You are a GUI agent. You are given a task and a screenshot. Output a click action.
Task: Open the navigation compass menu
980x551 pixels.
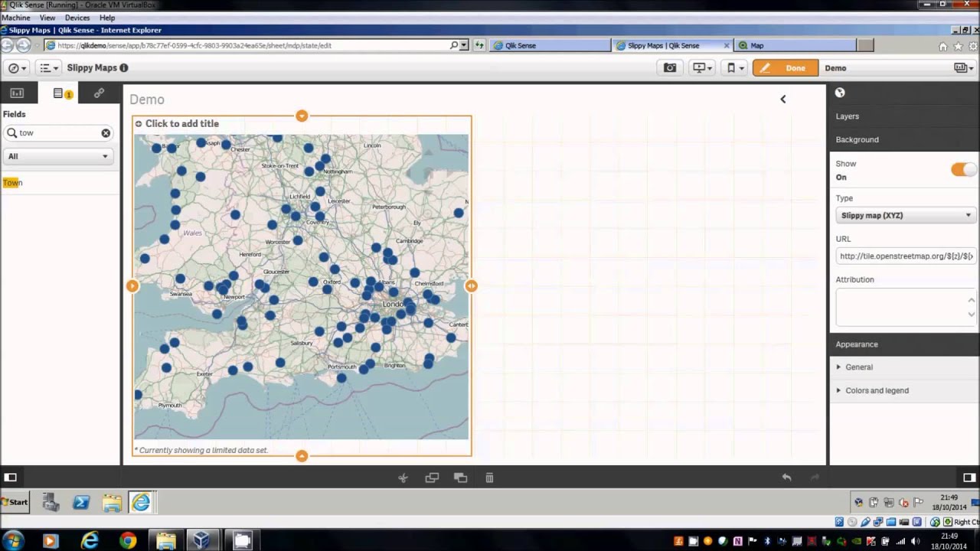coord(17,68)
